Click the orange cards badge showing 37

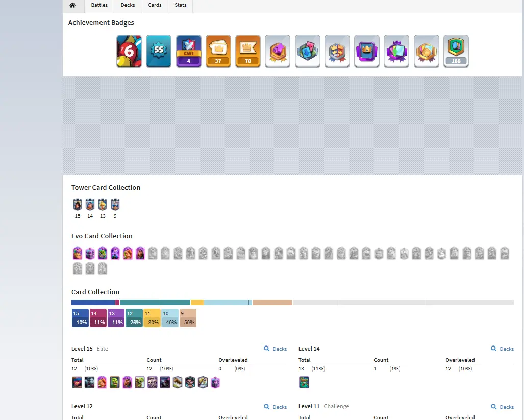tap(218, 51)
